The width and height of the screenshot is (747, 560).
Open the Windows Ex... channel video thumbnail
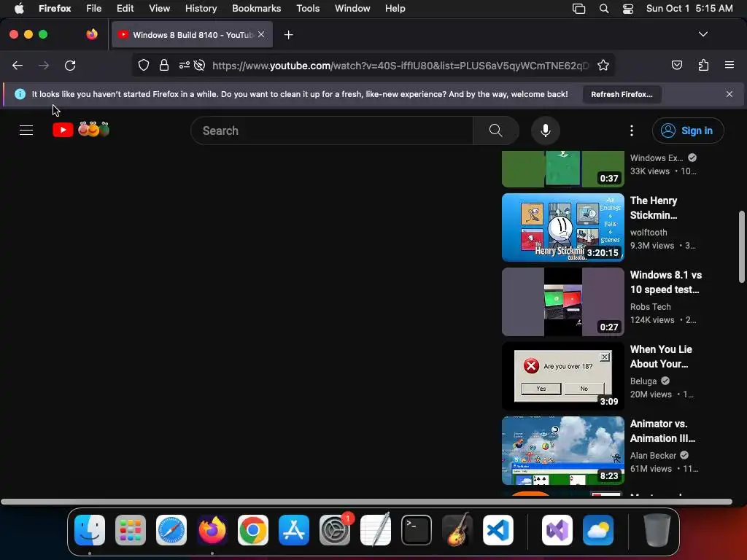(562, 168)
